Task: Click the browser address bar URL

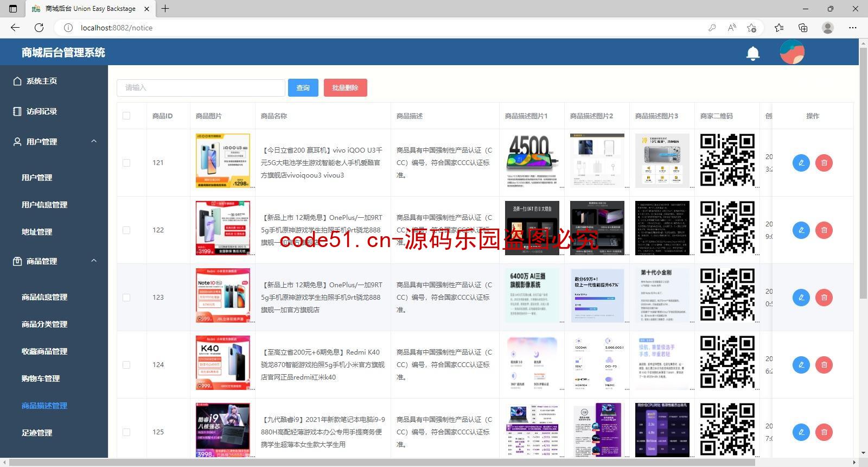Action: tap(117, 28)
